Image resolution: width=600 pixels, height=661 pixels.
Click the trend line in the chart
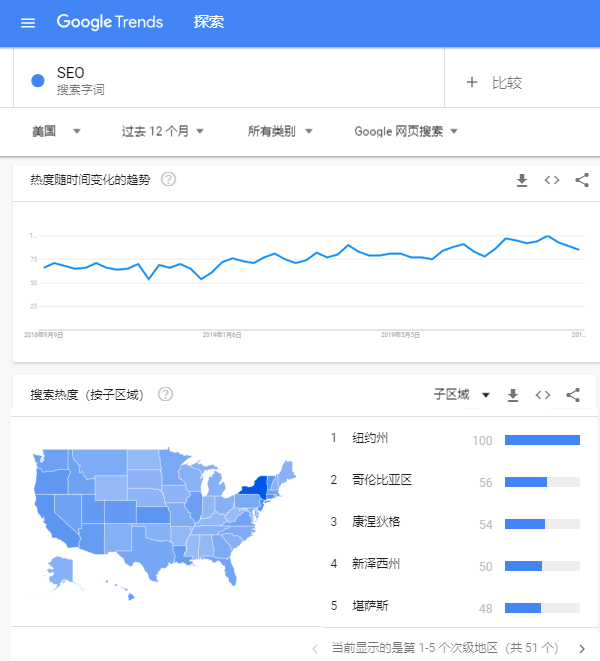(312, 258)
